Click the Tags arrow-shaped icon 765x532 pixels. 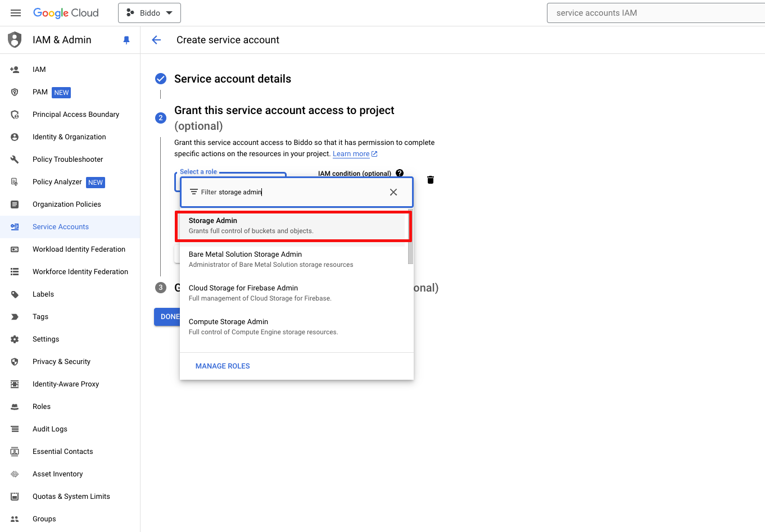(x=15, y=317)
